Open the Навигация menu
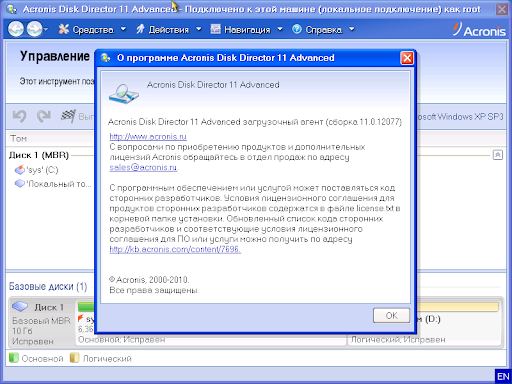Screen dimensions: 512x384 pyautogui.click(x=247, y=30)
